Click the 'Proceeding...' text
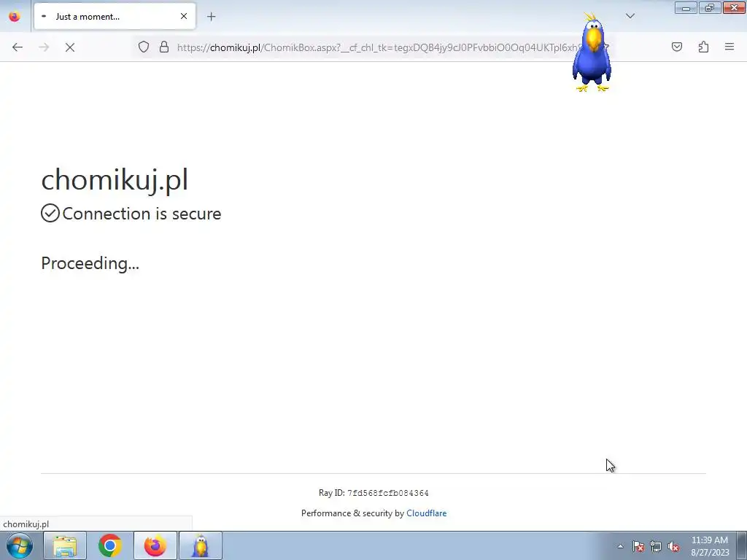Image resolution: width=747 pixels, height=560 pixels. [90, 263]
